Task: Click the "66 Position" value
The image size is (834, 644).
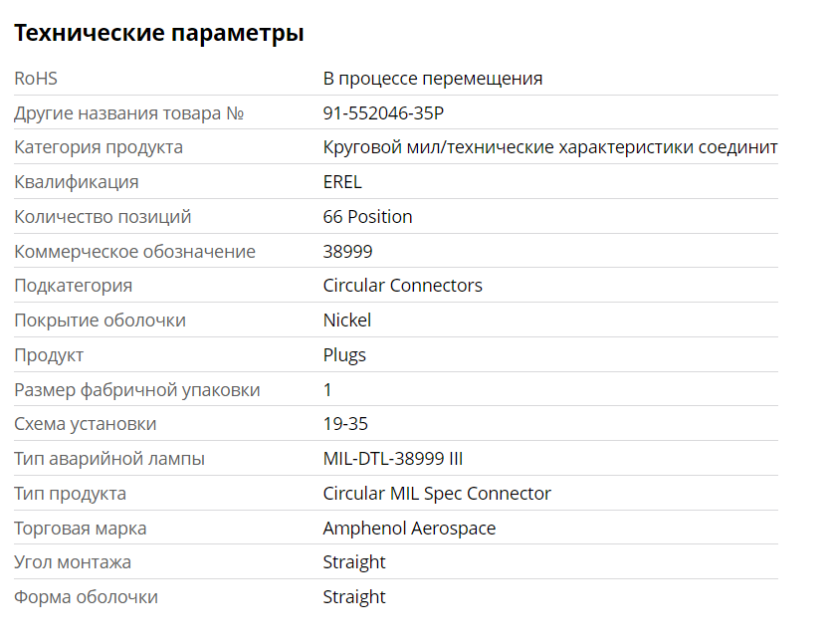Action: click(367, 217)
